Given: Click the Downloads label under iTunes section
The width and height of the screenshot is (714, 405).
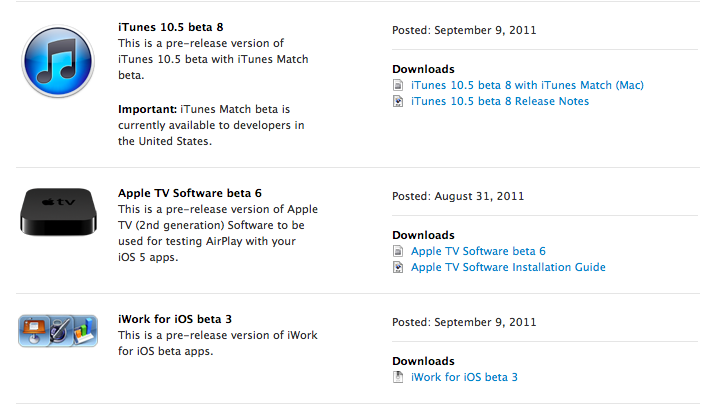Looking at the screenshot, I should point(423,69).
